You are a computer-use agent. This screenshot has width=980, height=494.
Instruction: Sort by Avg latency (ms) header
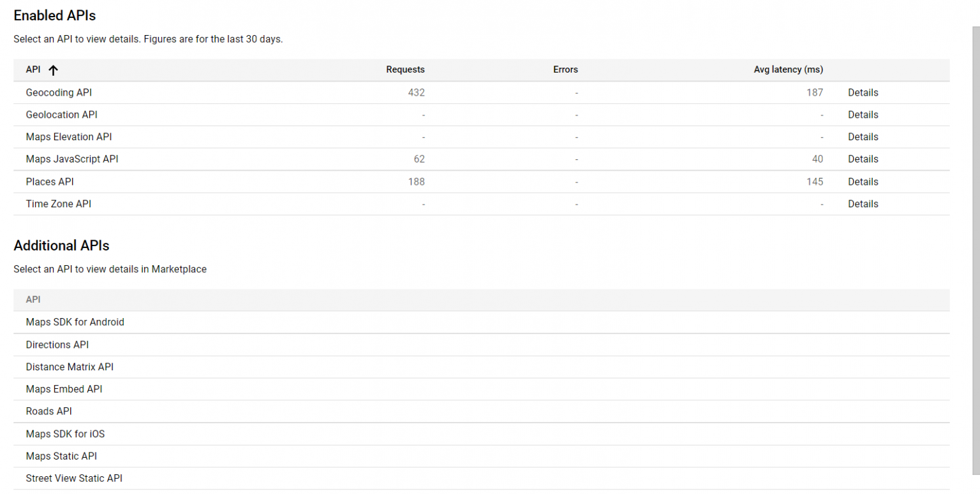click(x=789, y=69)
